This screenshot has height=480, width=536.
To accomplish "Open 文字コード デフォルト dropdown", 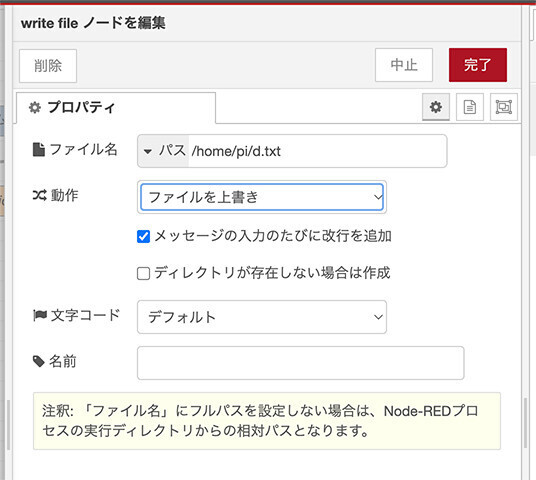I will [262, 317].
